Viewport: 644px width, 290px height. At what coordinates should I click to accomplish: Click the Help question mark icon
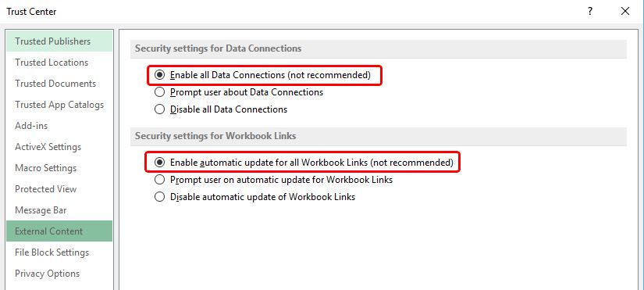[590, 11]
